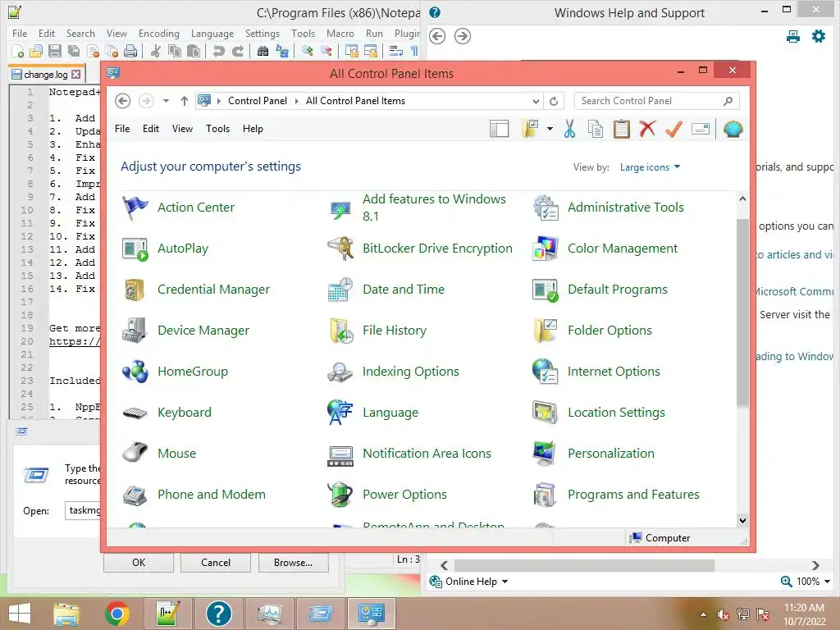Open settings gear in Help and Support

[819, 36]
